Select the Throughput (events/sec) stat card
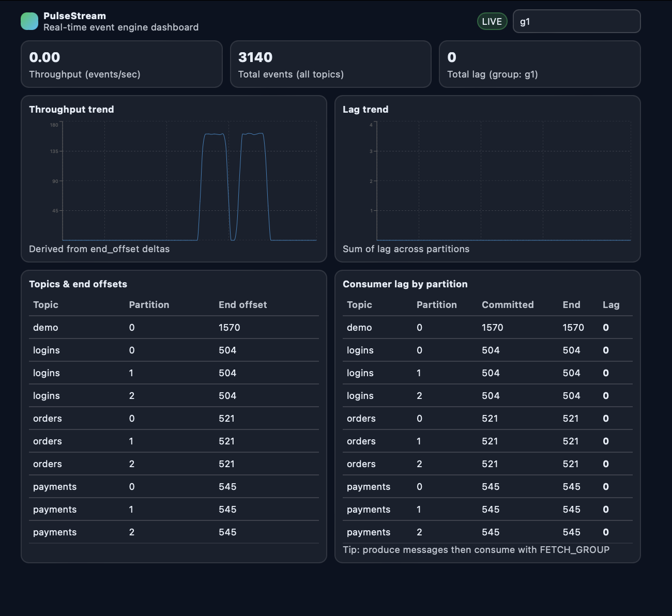672x616 pixels. [121, 64]
